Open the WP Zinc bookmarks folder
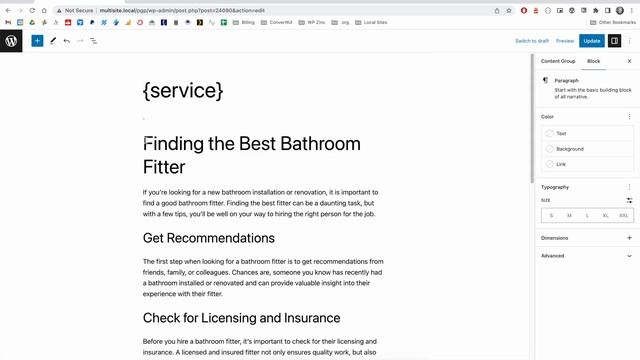 [x=312, y=22]
